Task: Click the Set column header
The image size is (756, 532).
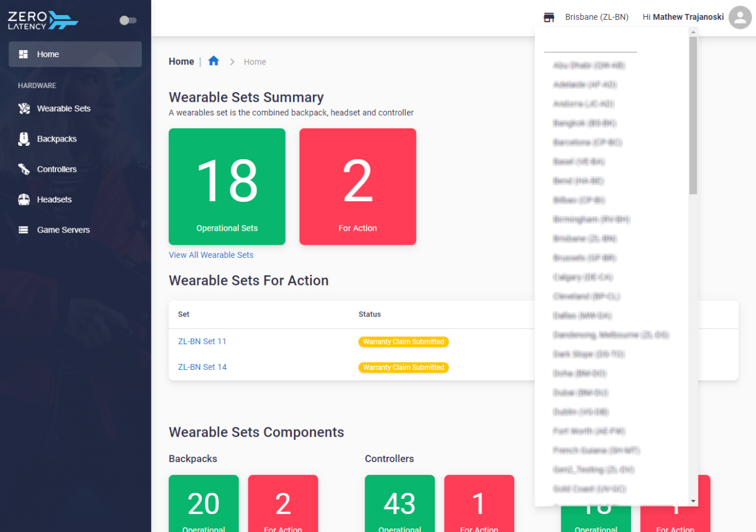Action: click(184, 315)
